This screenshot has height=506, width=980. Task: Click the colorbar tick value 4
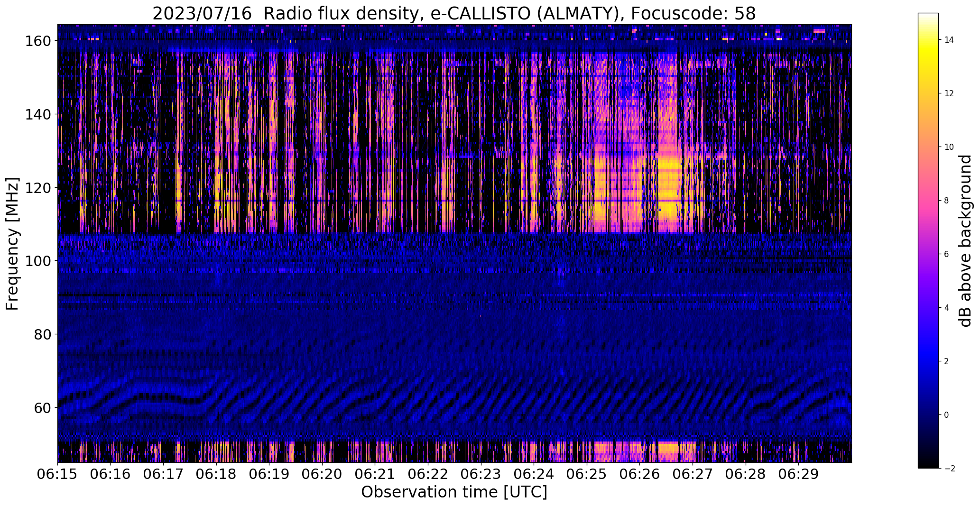coord(947,308)
